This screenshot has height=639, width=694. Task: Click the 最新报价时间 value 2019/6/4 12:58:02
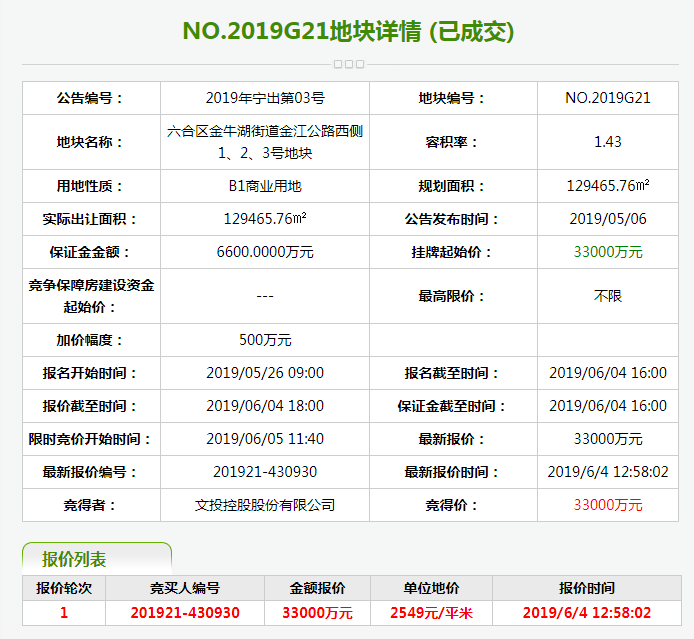[x=608, y=472]
